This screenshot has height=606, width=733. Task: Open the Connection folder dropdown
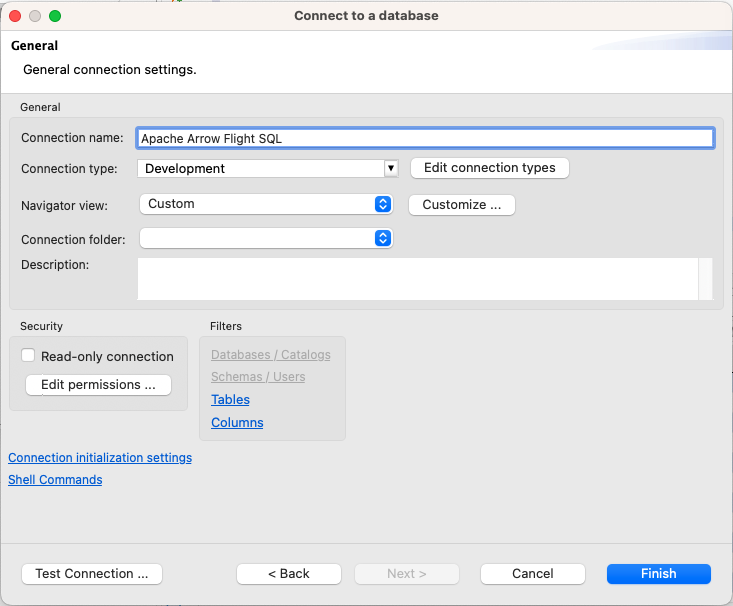[266, 238]
